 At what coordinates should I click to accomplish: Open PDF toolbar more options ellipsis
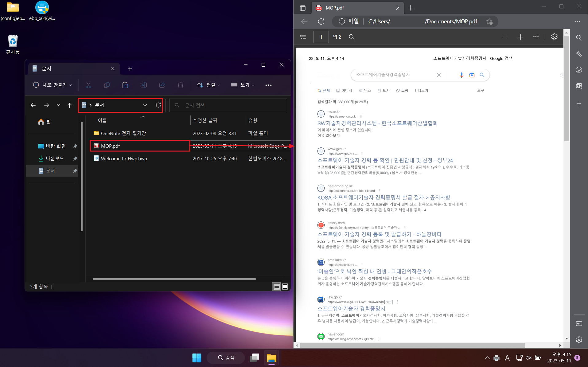536,37
